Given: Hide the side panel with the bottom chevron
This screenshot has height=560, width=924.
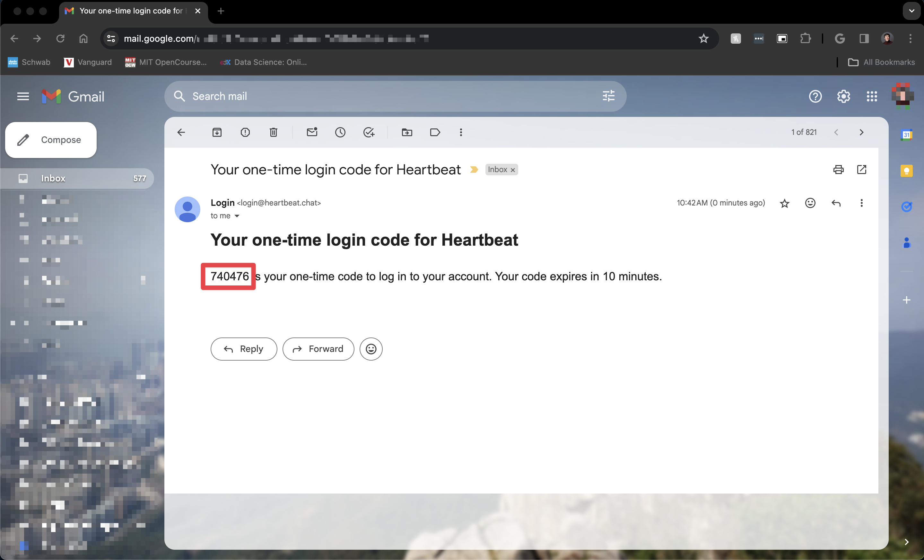Looking at the screenshot, I should click(906, 542).
